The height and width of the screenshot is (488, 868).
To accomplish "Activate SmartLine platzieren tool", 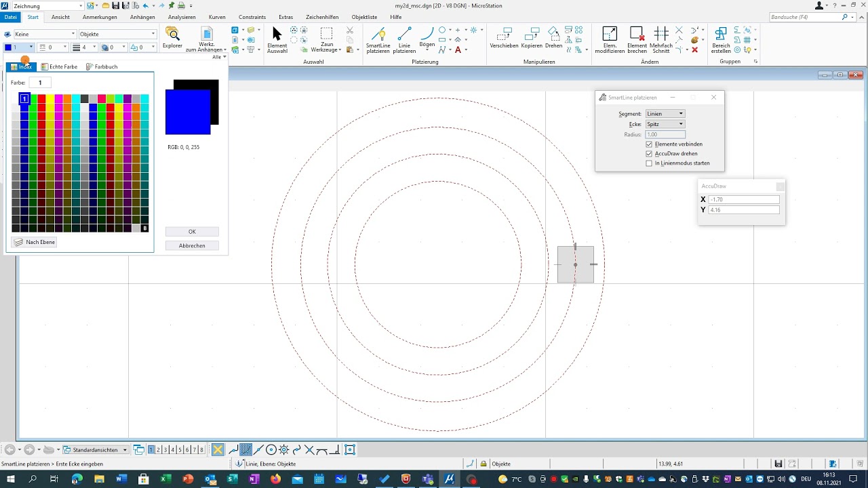I will point(378,39).
